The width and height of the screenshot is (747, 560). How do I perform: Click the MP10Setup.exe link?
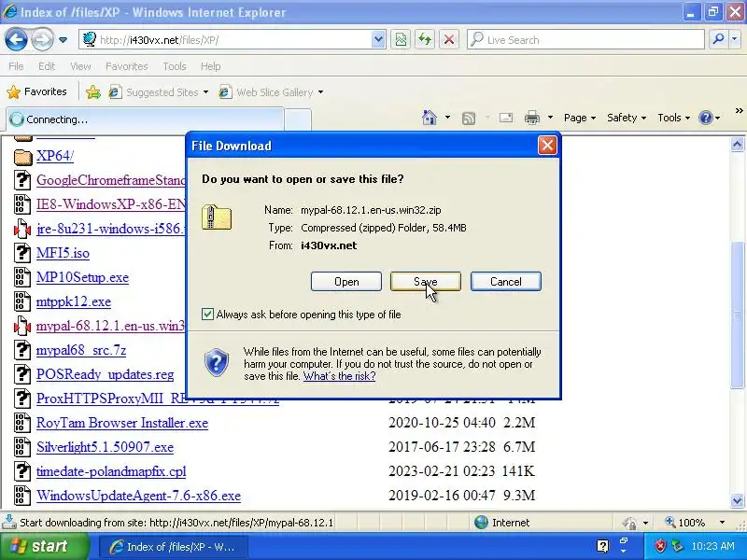[x=82, y=277]
